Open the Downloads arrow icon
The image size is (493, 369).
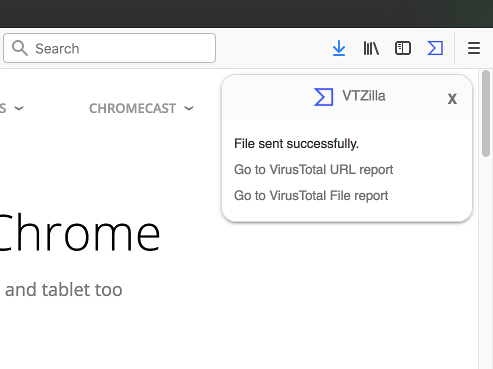click(x=339, y=48)
